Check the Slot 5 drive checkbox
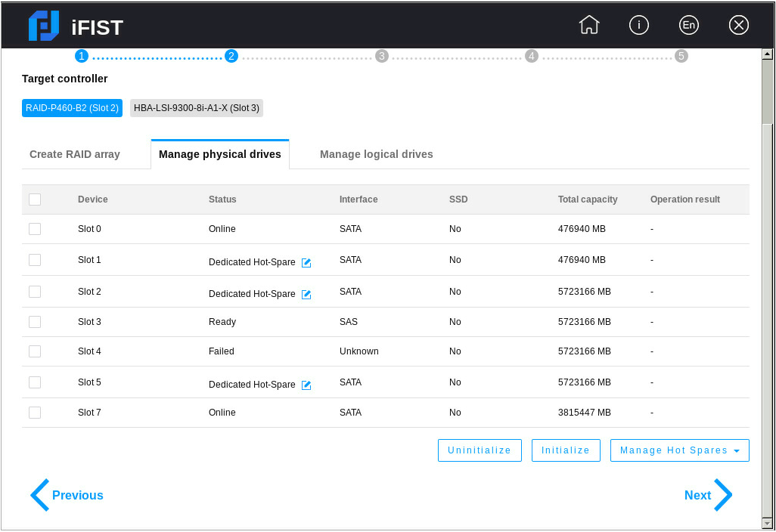 pyautogui.click(x=35, y=382)
